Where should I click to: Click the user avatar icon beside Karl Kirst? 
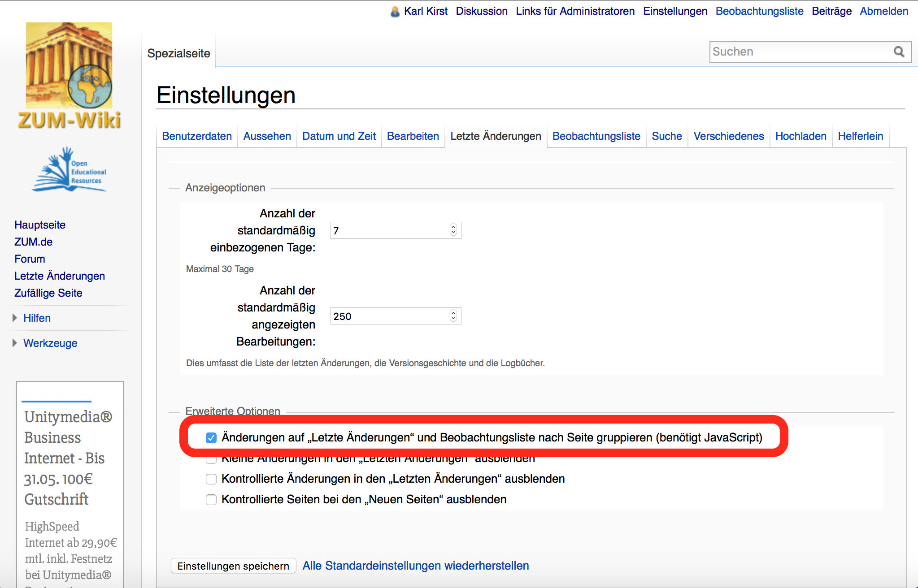[x=395, y=12]
